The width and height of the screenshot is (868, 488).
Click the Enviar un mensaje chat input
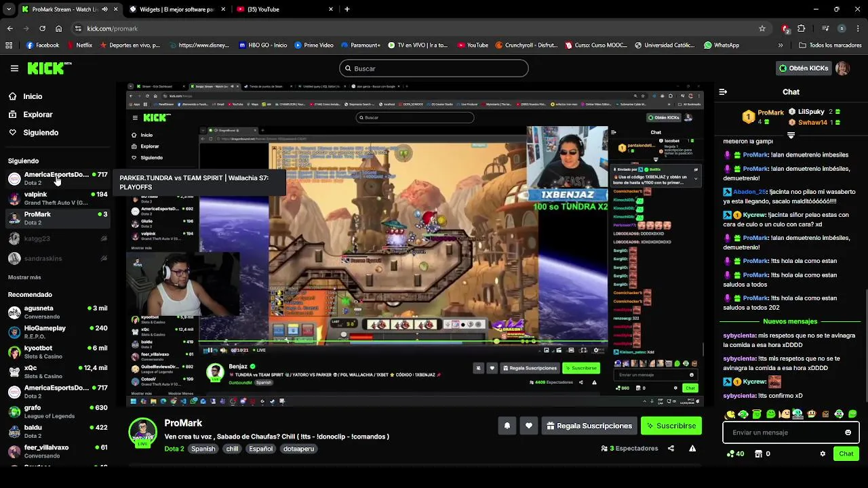pyautogui.click(x=791, y=432)
